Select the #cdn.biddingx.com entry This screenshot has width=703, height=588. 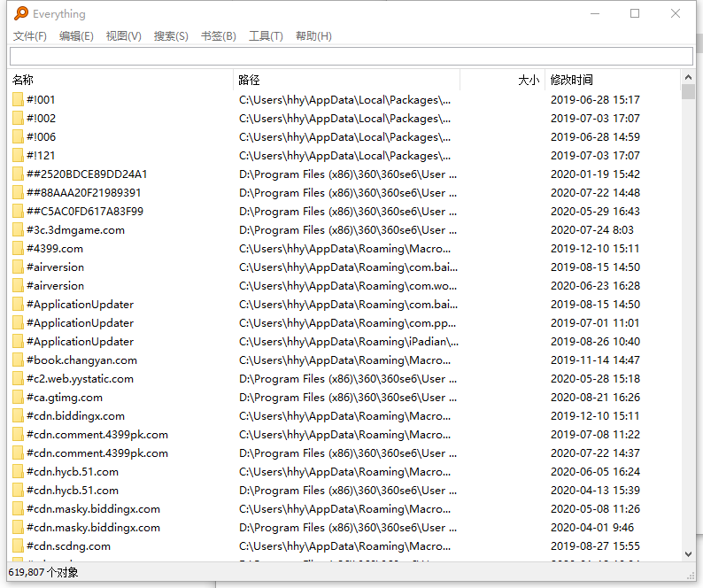point(76,416)
